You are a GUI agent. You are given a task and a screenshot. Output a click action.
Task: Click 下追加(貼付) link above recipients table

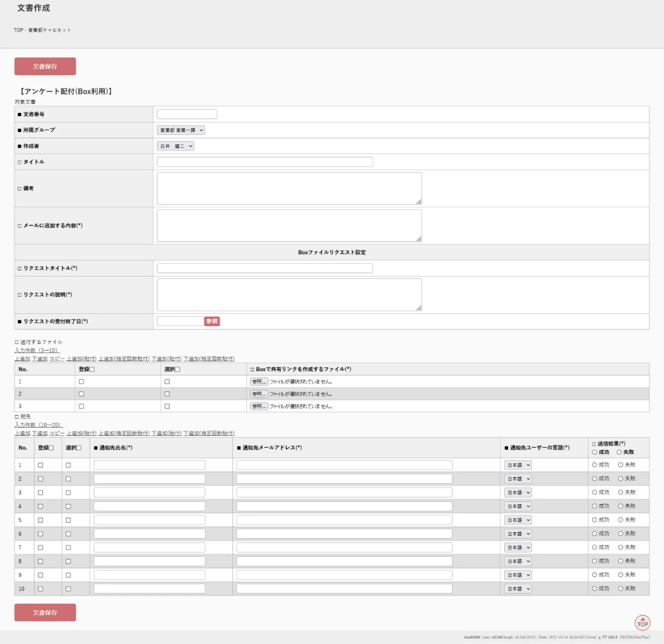pyautogui.click(x=166, y=433)
